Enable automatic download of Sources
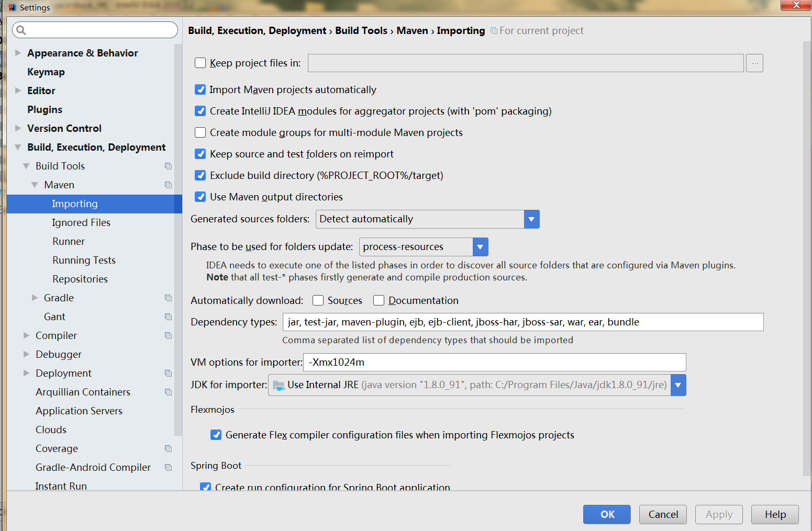The height and width of the screenshot is (531, 812). click(318, 300)
